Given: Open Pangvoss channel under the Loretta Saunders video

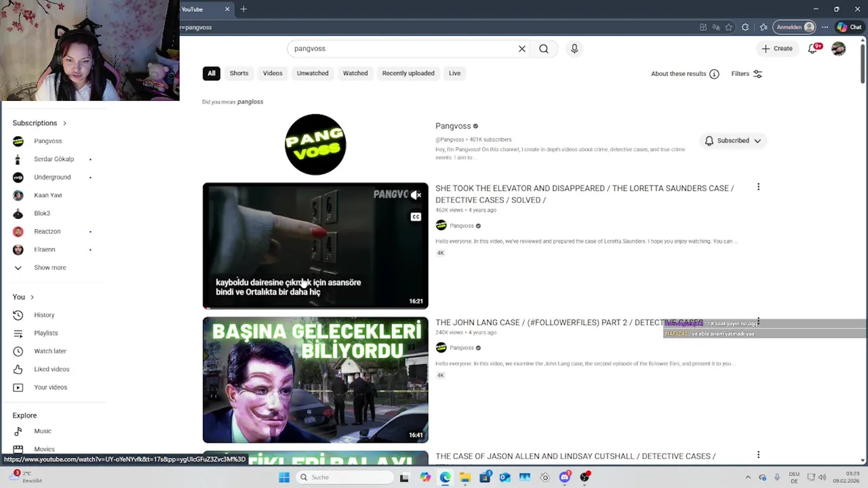Looking at the screenshot, I should [x=462, y=226].
